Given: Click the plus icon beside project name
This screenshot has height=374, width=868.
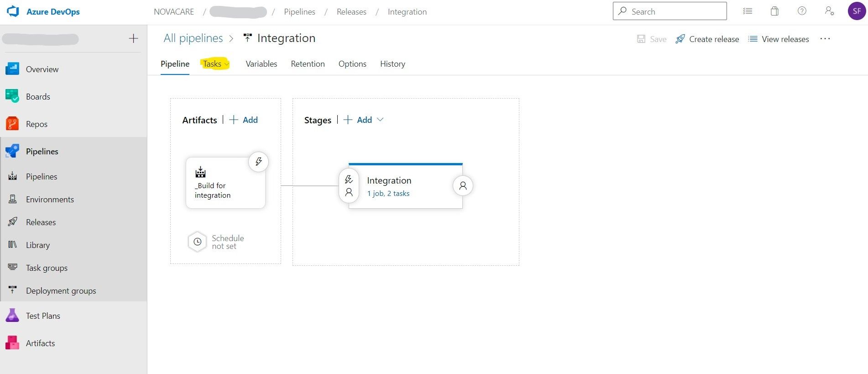Looking at the screenshot, I should pos(133,38).
